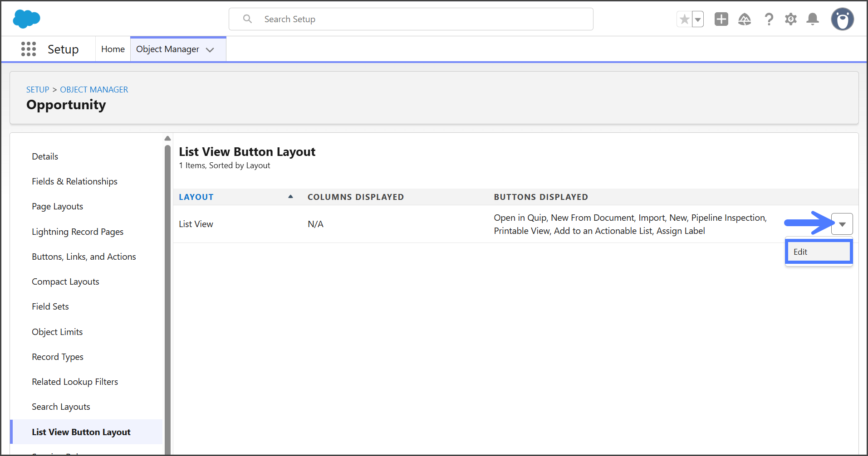Sort by the LAYOUT column header
This screenshot has width=868, height=456.
point(196,197)
